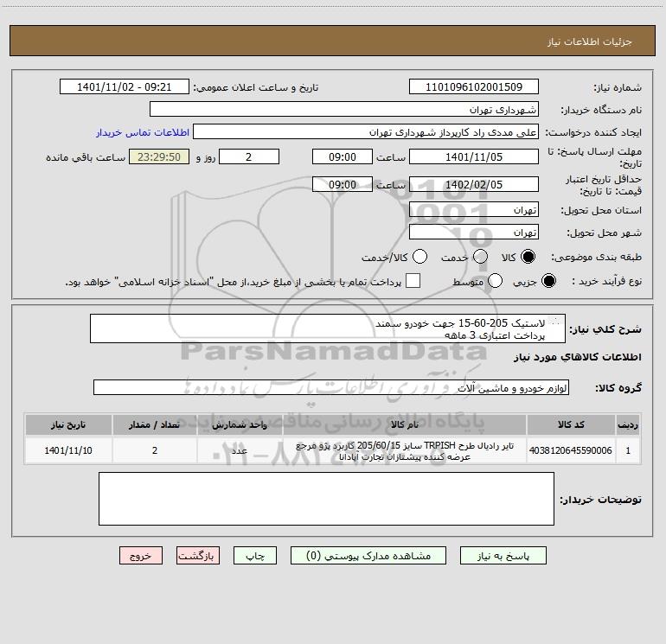Click the خروج exit button

point(141,556)
